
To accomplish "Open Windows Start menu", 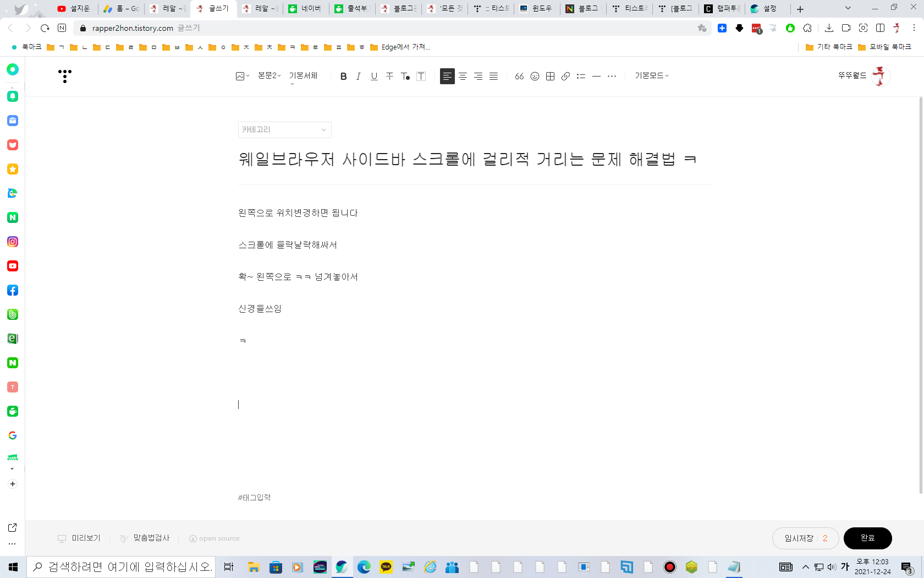I will click(x=13, y=567).
